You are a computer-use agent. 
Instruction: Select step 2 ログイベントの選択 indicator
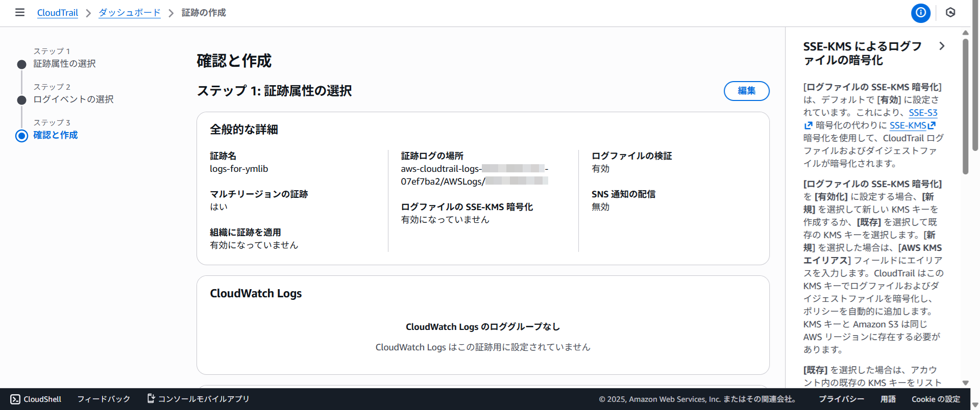point(21,100)
